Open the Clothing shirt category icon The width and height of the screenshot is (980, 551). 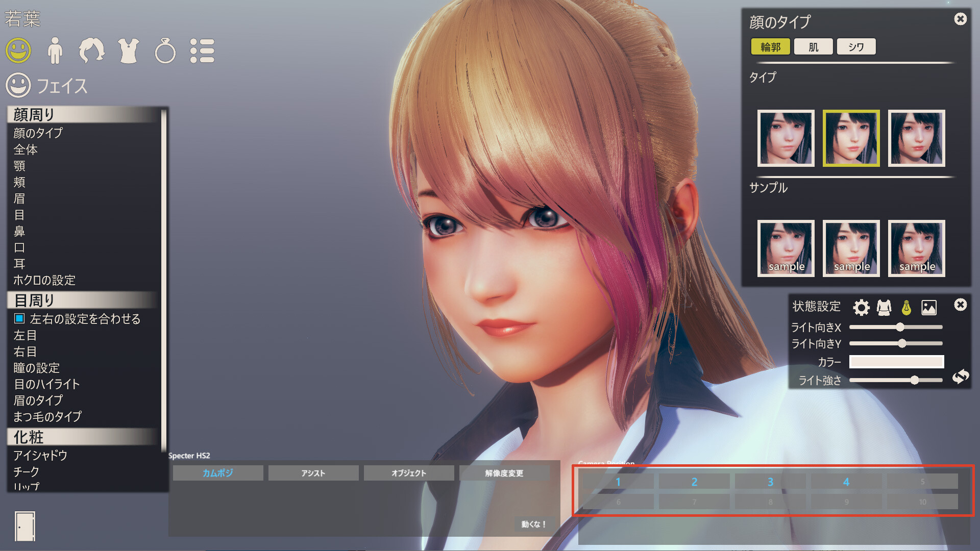coord(128,51)
